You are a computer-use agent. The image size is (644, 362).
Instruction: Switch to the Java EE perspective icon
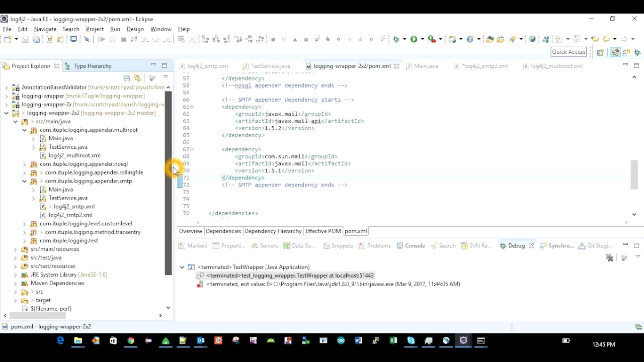[x=615, y=52]
